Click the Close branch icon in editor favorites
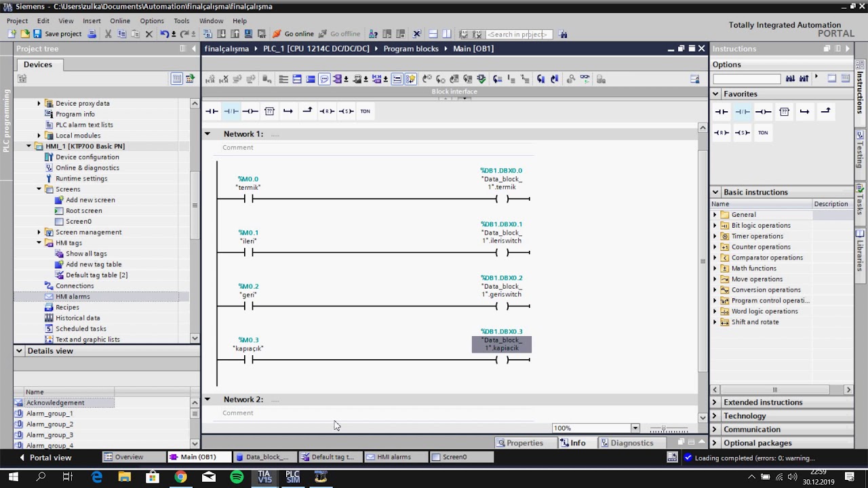This screenshot has height=488, width=868. [307, 111]
